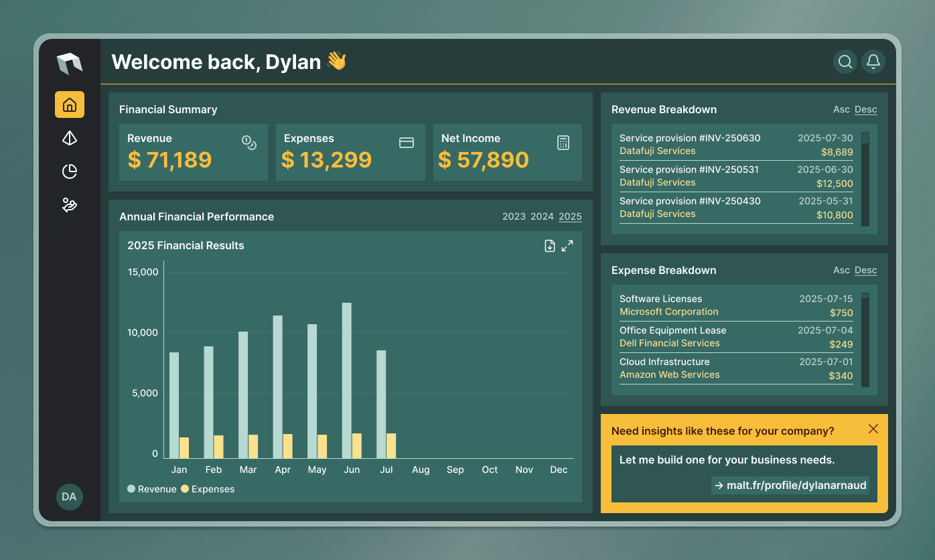This screenshot has height=560, width=935.
Task: Click the $8,689 amount
Action: point(837,152)
